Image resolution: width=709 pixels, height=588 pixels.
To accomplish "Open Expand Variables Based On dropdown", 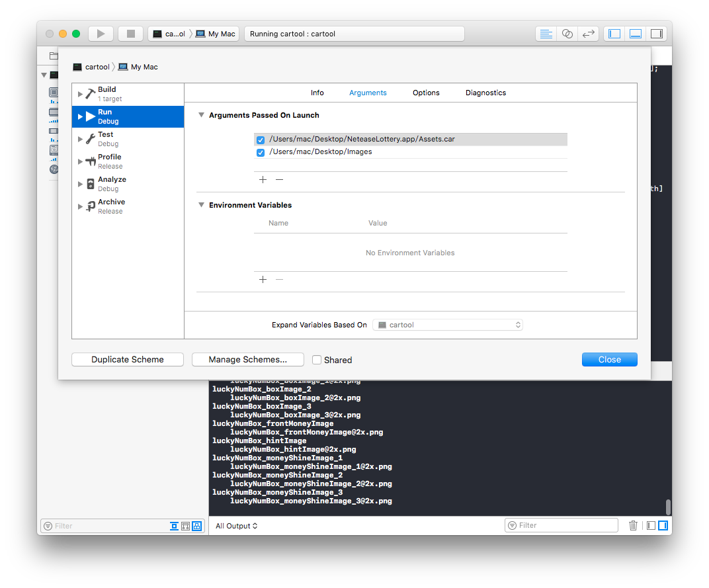I will point(448,325).
